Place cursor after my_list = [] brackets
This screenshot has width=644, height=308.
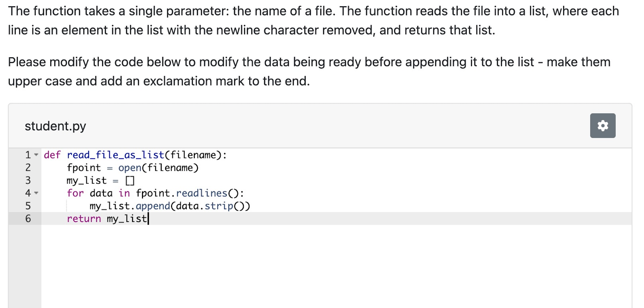point(135,180)
